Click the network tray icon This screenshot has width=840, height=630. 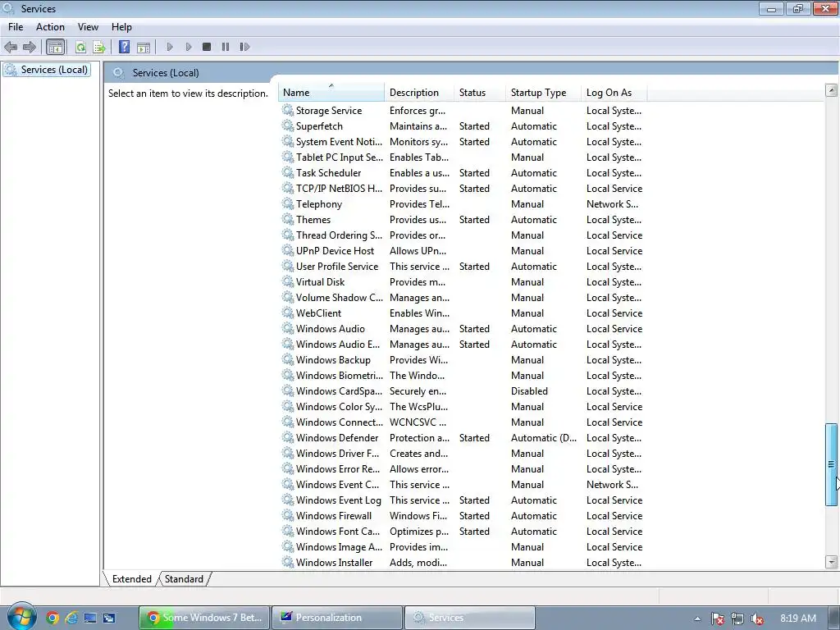(737, 619)
